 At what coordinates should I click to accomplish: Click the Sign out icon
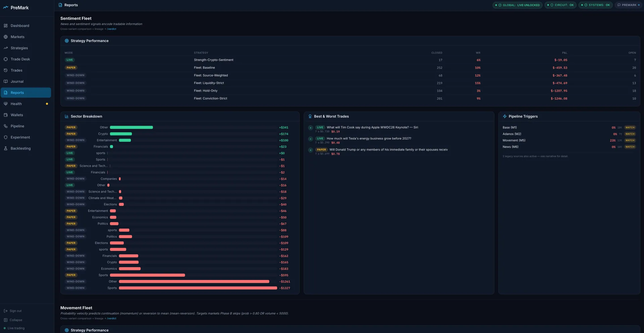click(5, 311)
